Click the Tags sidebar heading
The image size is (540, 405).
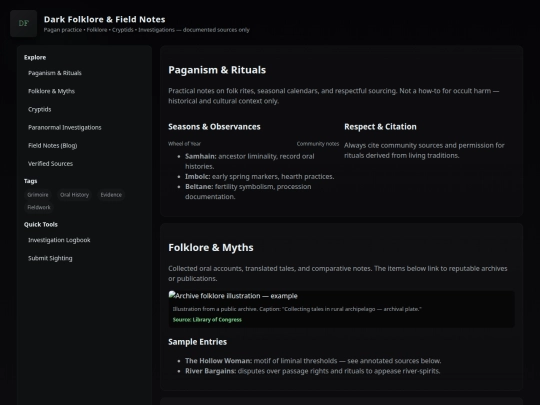pyautogui.click(x=30, y=181)
